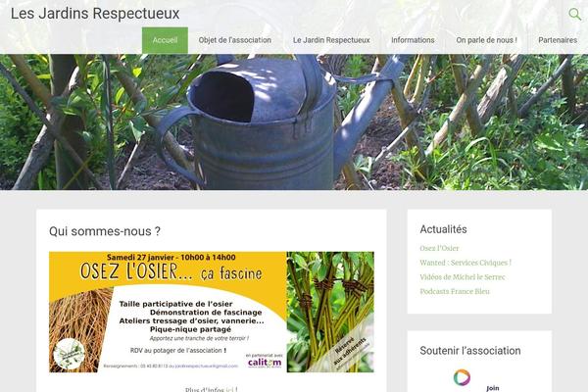Viewport: 588px width, 392px height.
Task: Click the HelloAsso round logo icon
Action: [462, 377]
